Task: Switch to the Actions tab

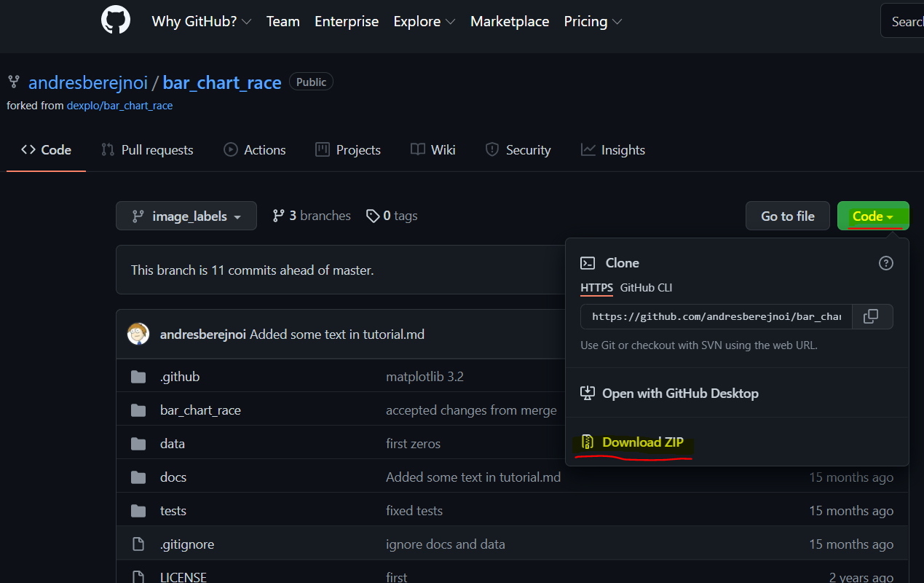Action: (x=254, y=150)
